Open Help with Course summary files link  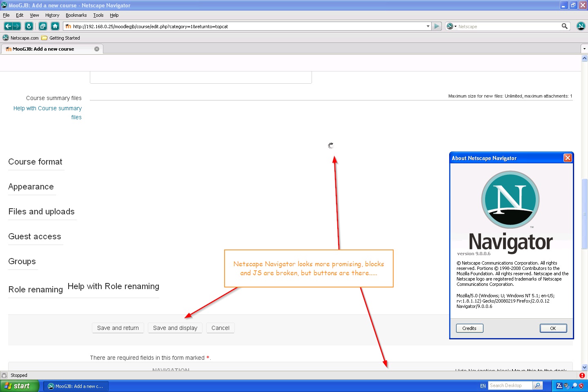click(x=47, y=113)
